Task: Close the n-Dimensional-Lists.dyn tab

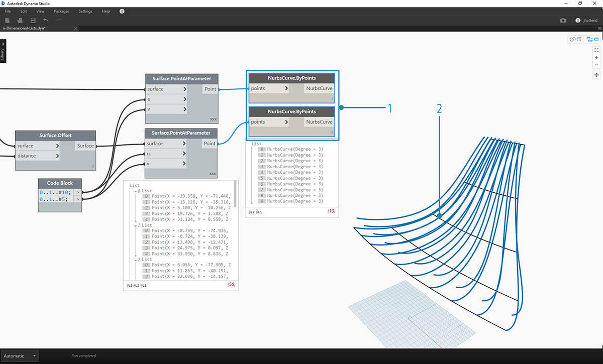Action: [75, 29]
